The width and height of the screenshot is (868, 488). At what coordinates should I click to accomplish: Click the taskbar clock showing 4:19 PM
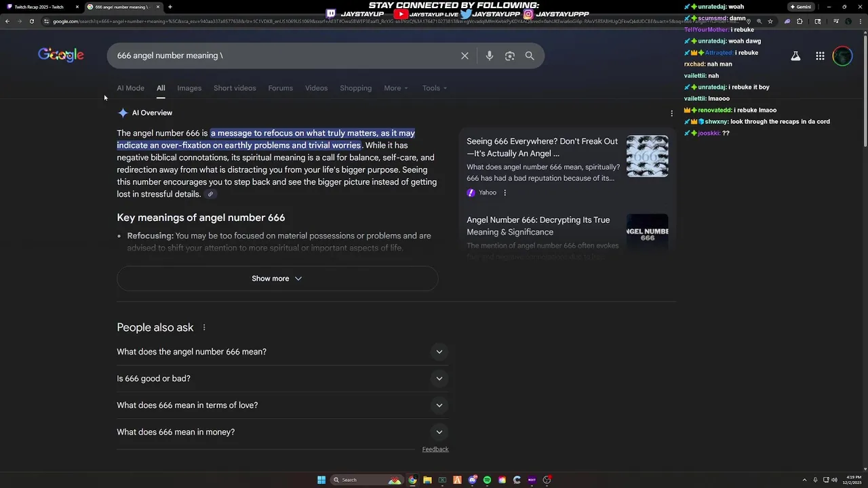853,480
